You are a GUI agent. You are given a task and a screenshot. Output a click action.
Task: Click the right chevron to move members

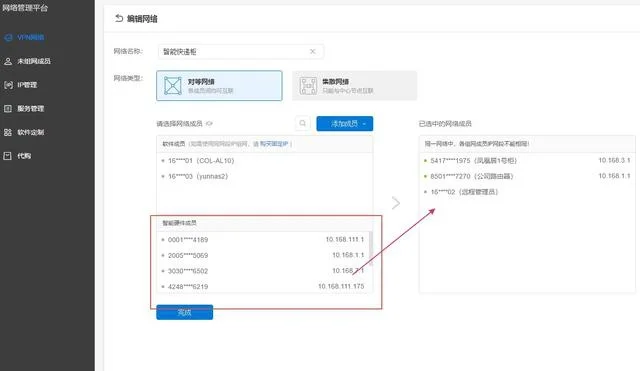tap(396, 203)
